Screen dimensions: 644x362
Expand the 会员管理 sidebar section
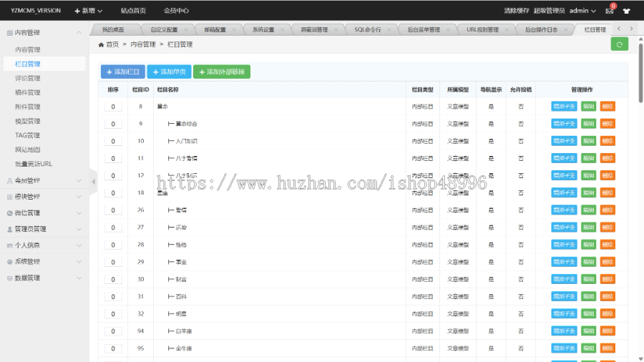click(44, 180)
